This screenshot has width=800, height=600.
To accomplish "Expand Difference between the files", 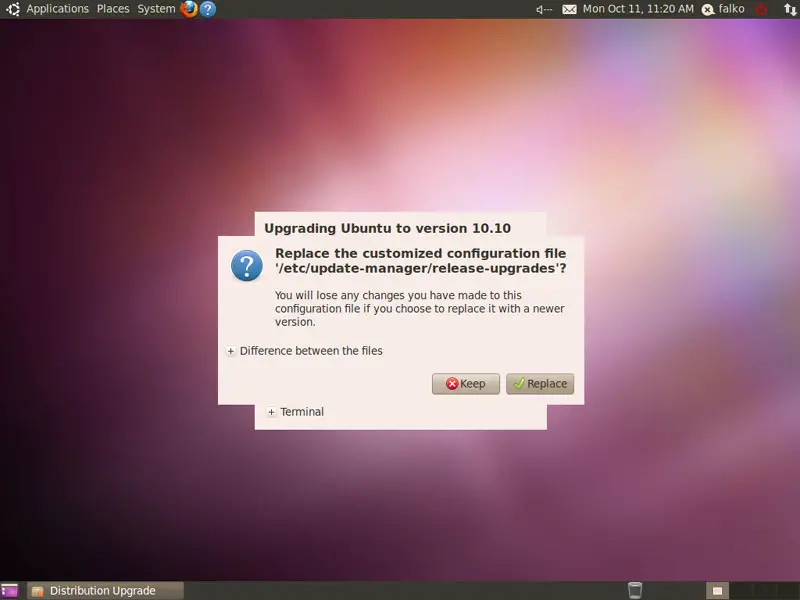I will (231, 351).
